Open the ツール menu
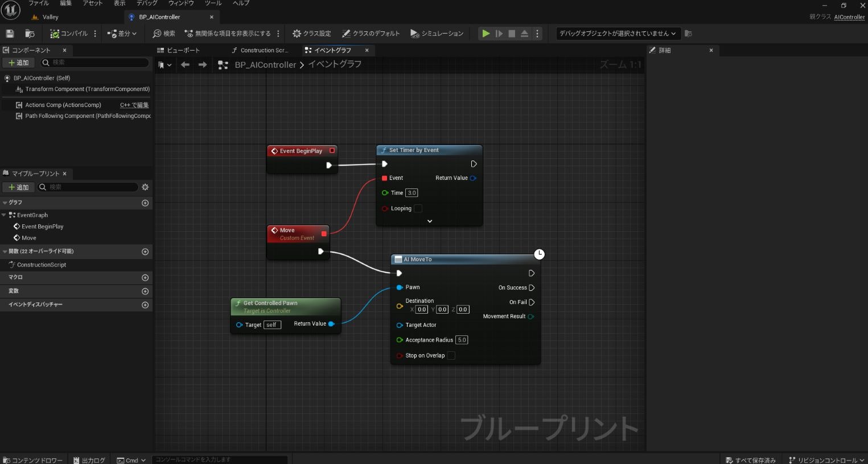The height and width of the screenshot is (464, 868). [x=213, y=3]
